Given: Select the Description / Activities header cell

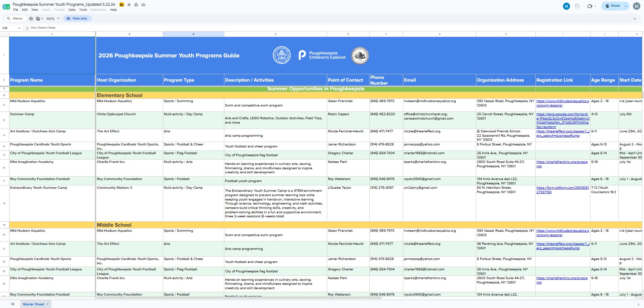Looking at the screenshot, I should (x=275, y=80).
